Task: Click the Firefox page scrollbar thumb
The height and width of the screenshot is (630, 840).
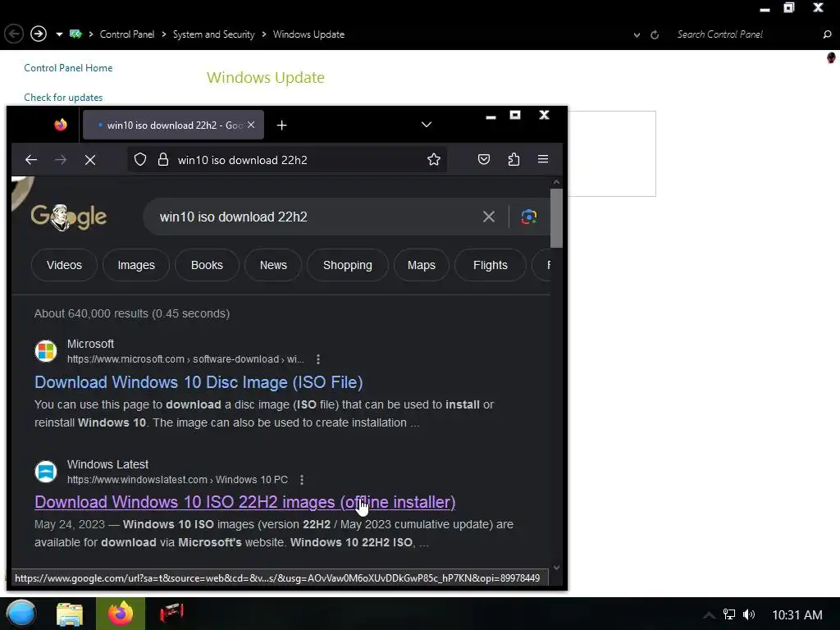Action: (x=556, y=217)
